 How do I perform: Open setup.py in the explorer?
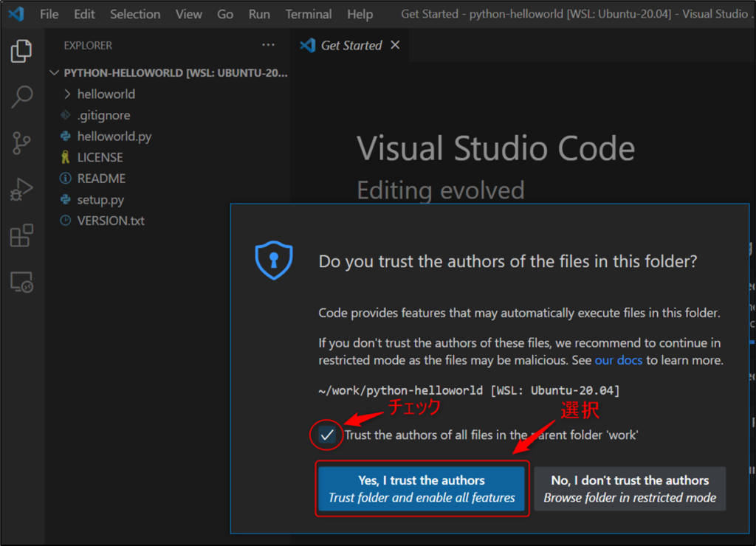coord(169,199)
